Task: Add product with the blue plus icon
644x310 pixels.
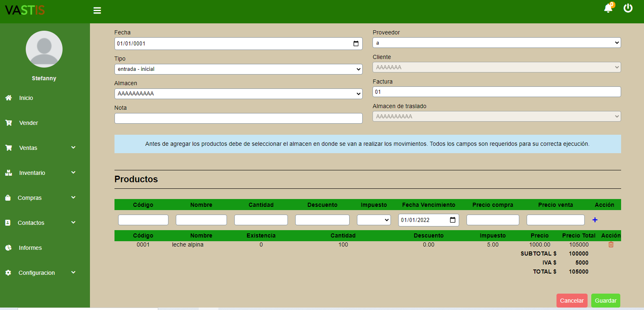Action: click(x=595, y=220)
